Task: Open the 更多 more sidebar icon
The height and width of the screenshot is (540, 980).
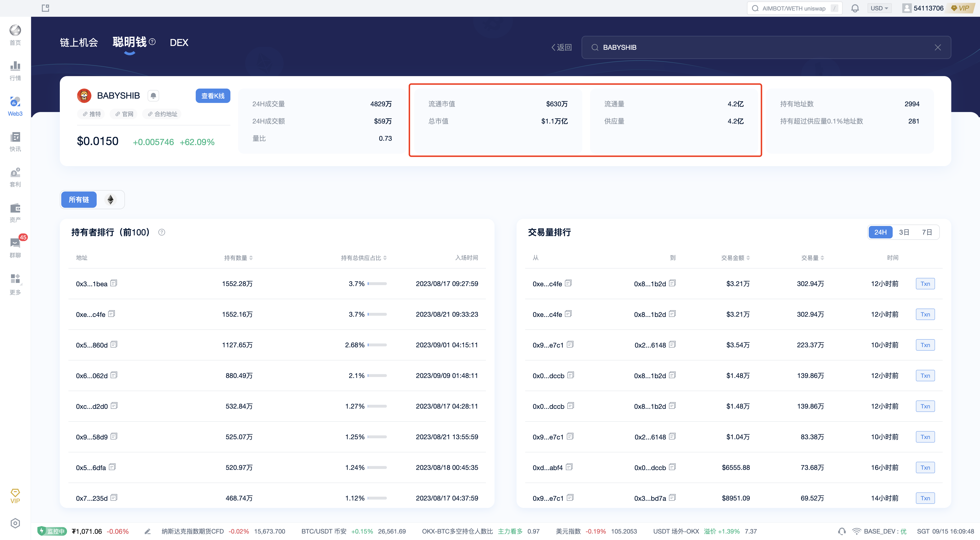Action: click(15, 284)
